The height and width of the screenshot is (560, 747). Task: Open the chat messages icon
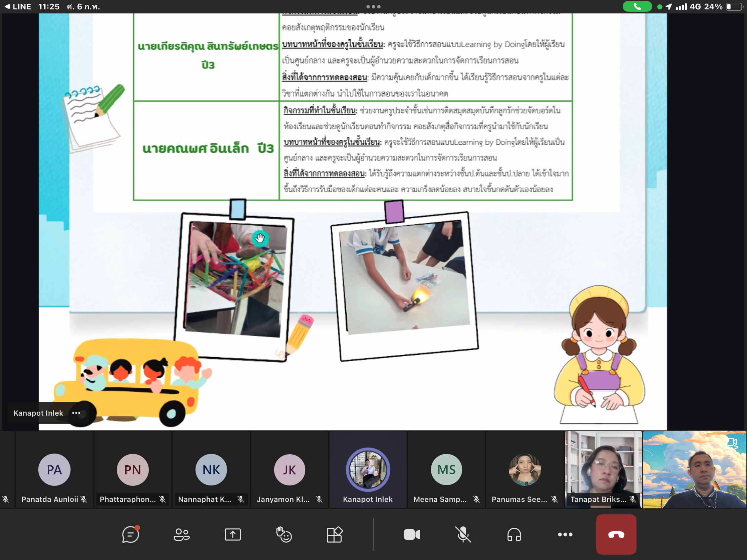[x=130, y=535]
